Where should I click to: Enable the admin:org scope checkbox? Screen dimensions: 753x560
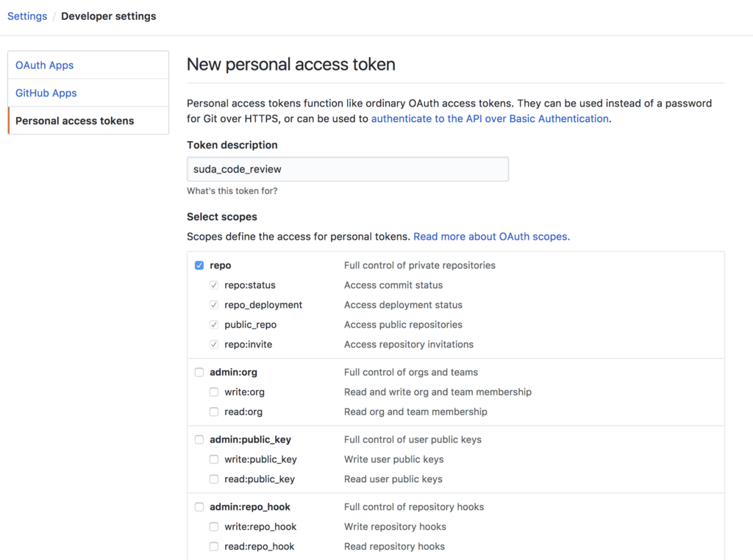(x=199, y=373)
